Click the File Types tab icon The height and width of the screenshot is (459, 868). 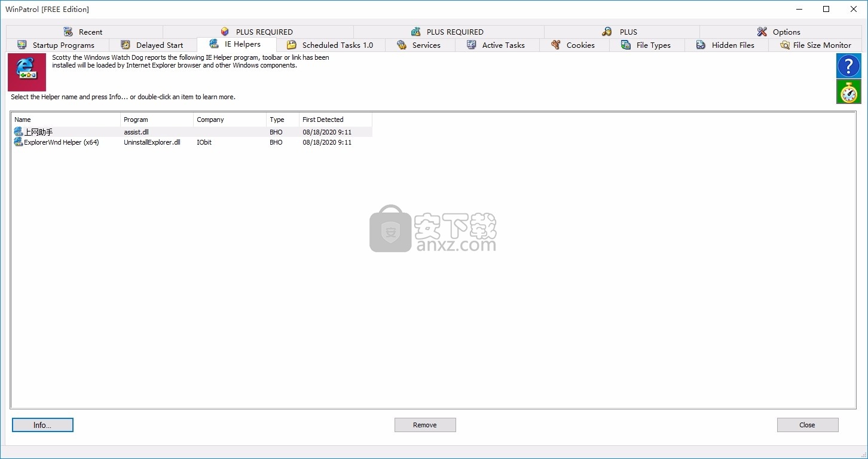pos(626,45)
